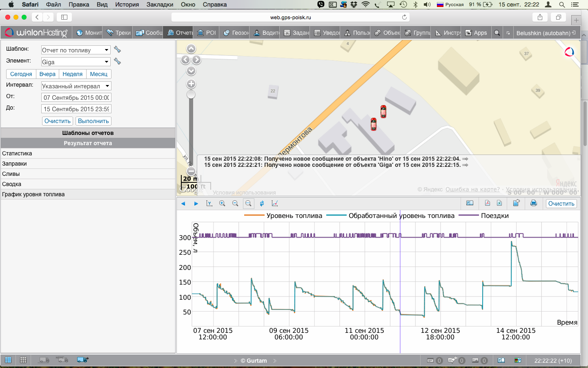
Task: Open the Шаблон dropdown 'Отчет по топливу'
Action: pos(76,50)
